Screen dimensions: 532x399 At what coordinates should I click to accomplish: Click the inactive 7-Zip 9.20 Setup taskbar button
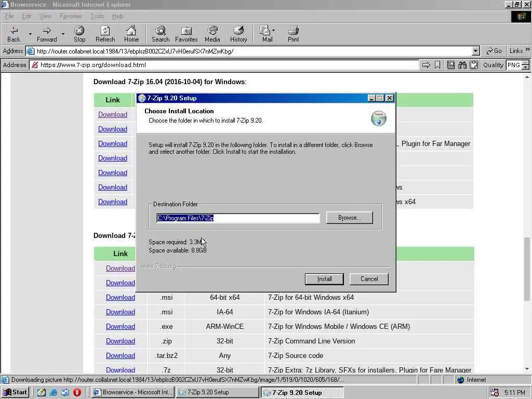218,392
